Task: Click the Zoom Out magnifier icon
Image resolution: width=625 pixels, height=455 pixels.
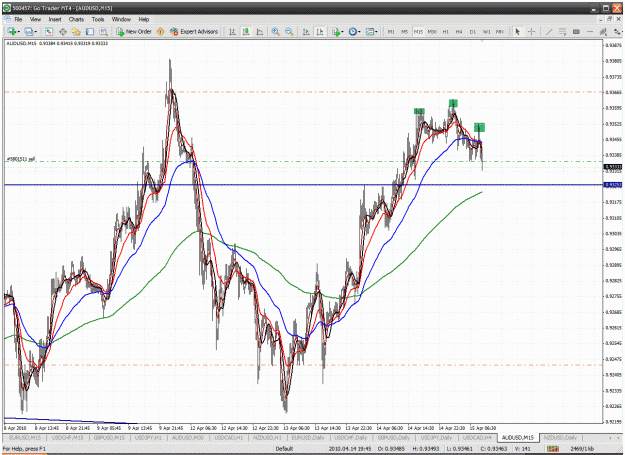Action: coord(289,31)
